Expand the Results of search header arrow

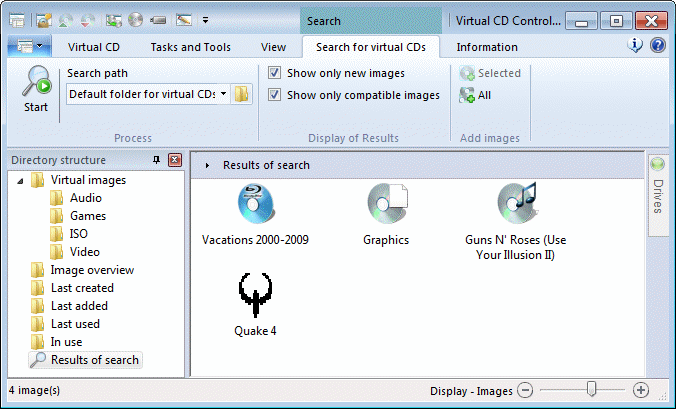pyautogui.click(x=206, y=165)
